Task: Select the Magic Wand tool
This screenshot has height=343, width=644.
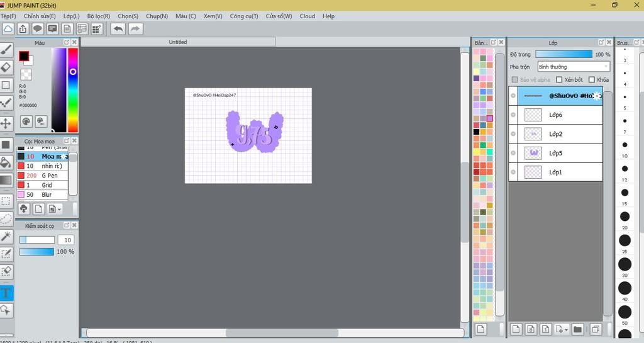Action: (6, 236)
